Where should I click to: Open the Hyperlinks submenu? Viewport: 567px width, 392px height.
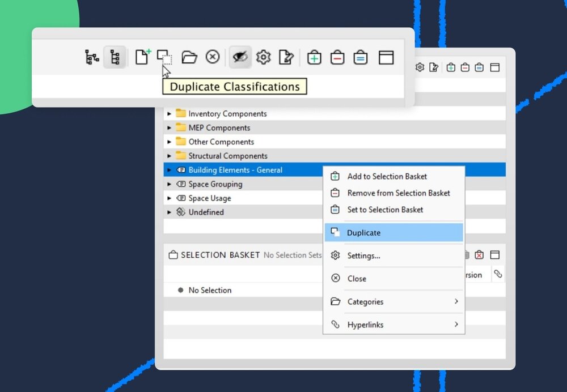(x=394, y=325)
